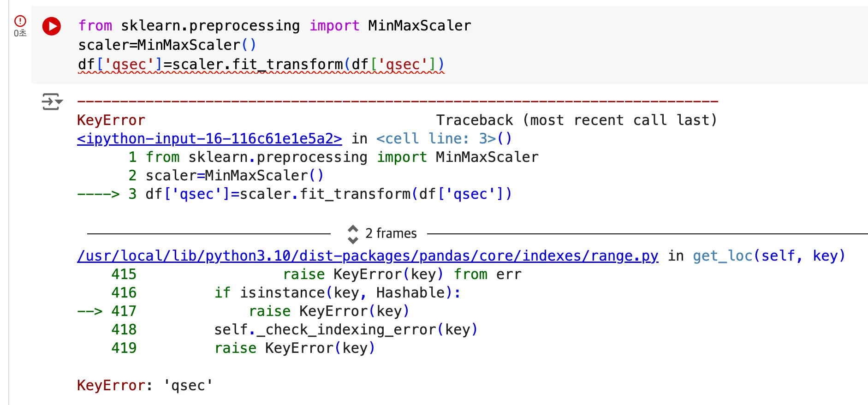
Task: Click traceback line 1 sklearn import
Action: [x=333, y=157]
